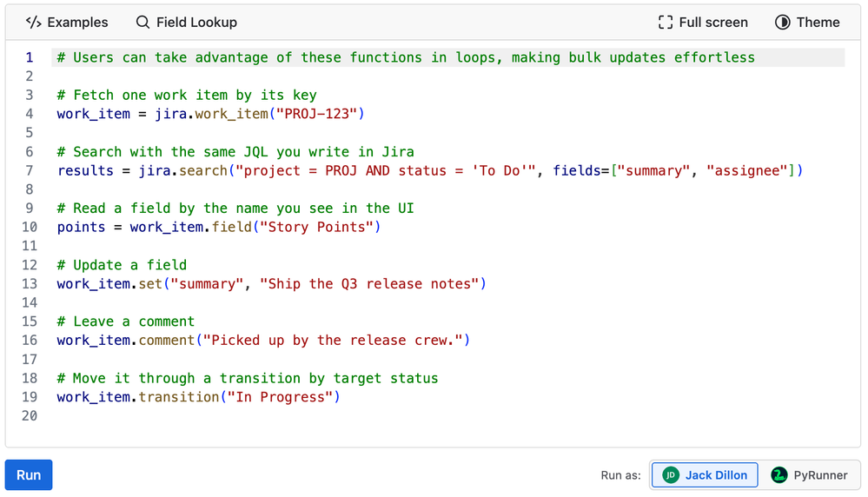Click the Full screen label
Image resolution: width=868 pixels, height=497 pixels.
(713, 22)
